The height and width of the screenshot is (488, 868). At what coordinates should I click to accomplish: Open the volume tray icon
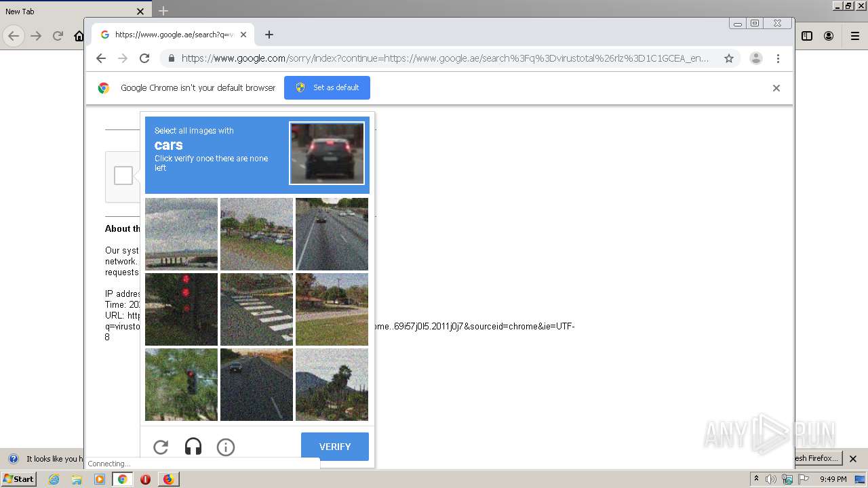tap(771, 479)
